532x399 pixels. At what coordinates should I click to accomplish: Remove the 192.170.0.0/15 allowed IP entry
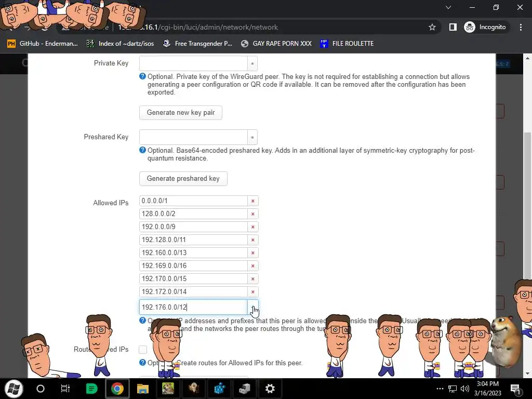click(253, 279)
